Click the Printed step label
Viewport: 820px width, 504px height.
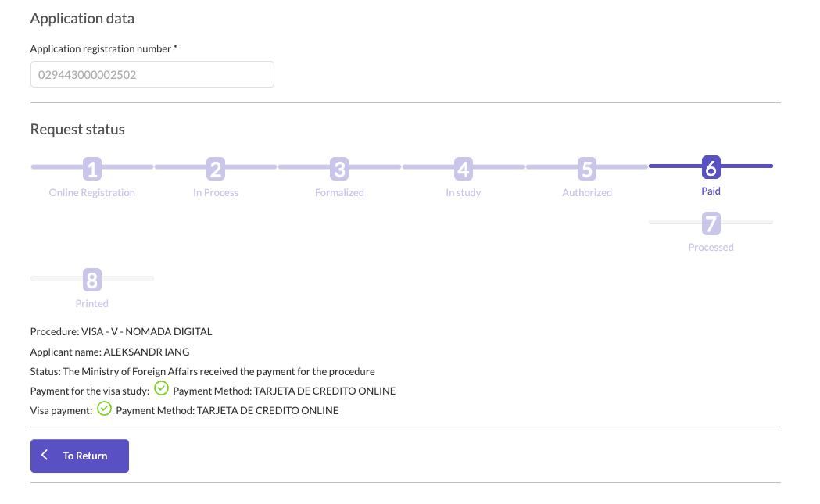coord(92,304)
